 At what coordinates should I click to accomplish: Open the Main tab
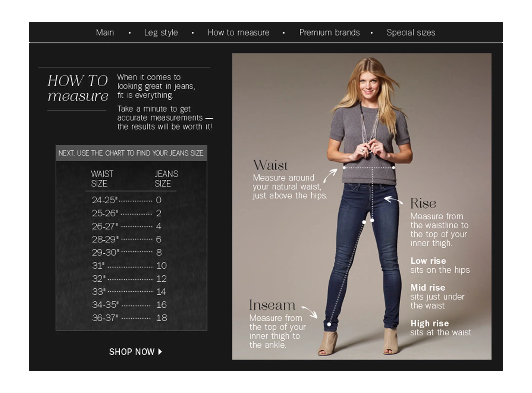click(x=105, y=32)
